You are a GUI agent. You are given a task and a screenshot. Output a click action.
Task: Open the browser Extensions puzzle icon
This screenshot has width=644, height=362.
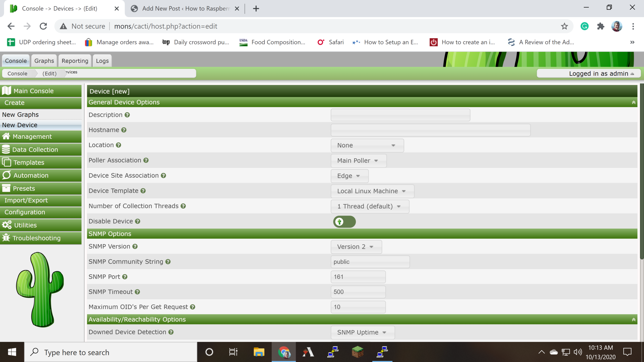tap(600, 26)
